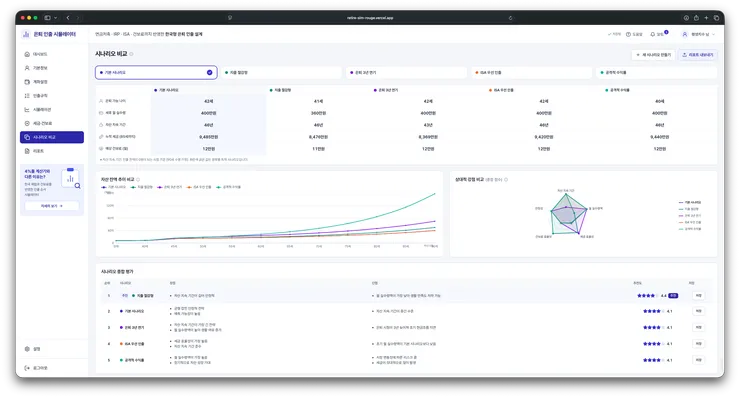
Task: Click the info icon beside the radar chart title
Action: click(x=506, y=179)
